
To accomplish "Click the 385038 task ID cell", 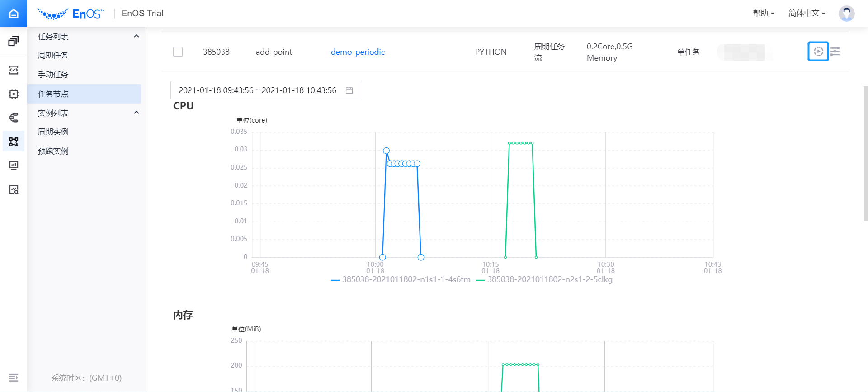I will 216,52.
